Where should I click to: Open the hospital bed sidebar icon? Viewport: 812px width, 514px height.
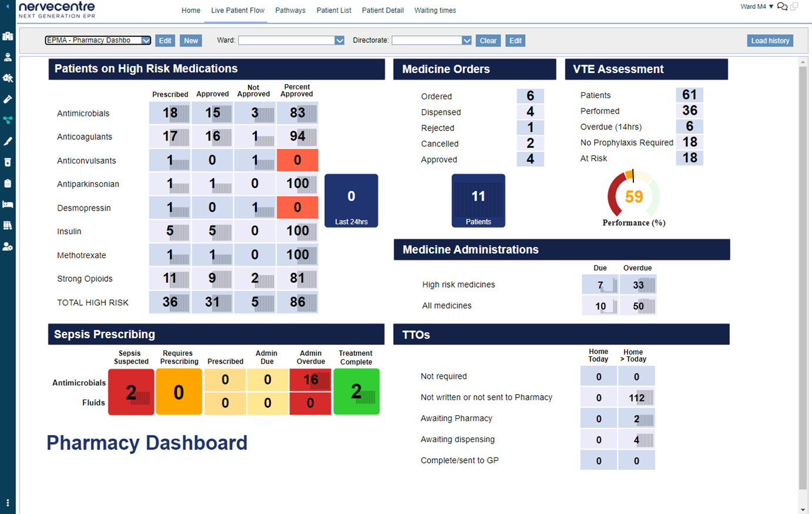point(8,204)
